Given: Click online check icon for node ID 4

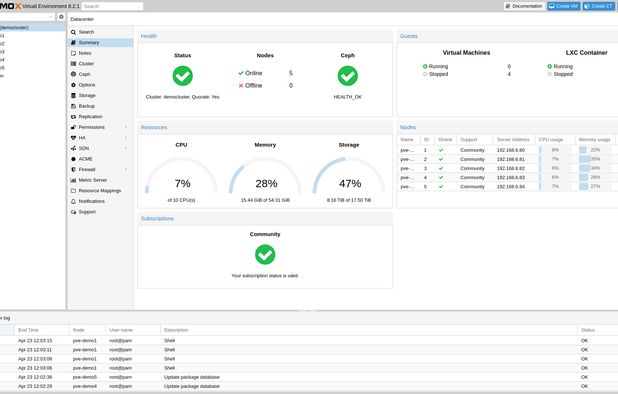Looking at the screenshot, I should coord(441,178).
